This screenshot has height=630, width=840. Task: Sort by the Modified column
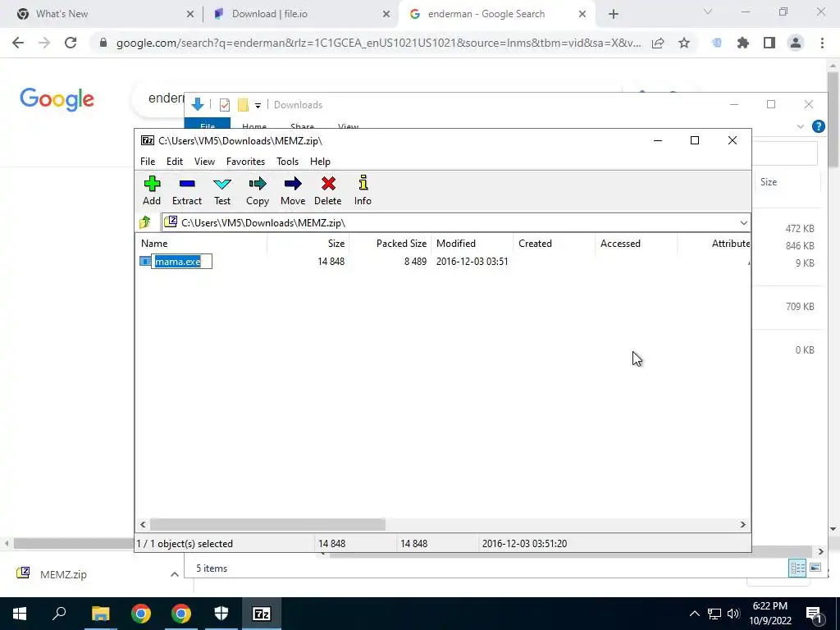(x=472, y=243)
